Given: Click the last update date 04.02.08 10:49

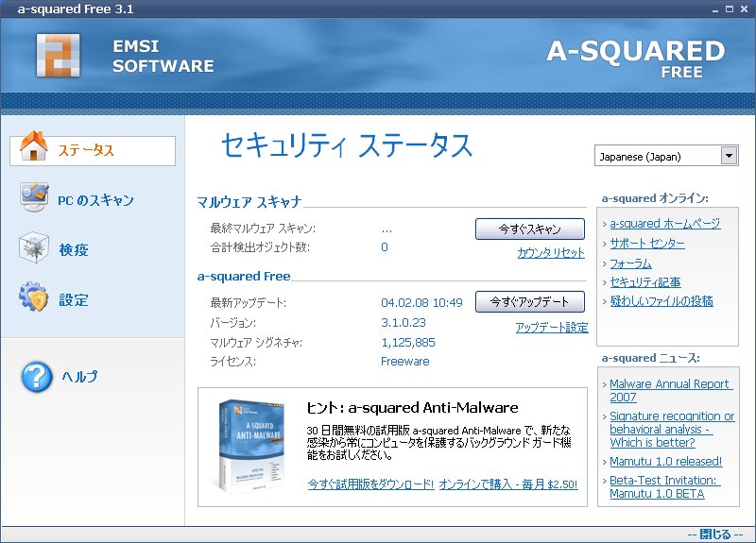Looking at the screenshot, I should pos(421,302).
